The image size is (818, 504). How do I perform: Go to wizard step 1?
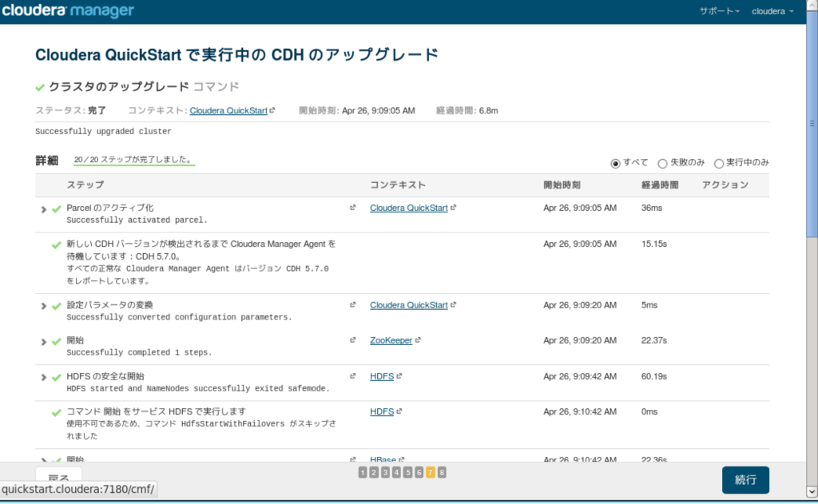click(x=363, y=473)
